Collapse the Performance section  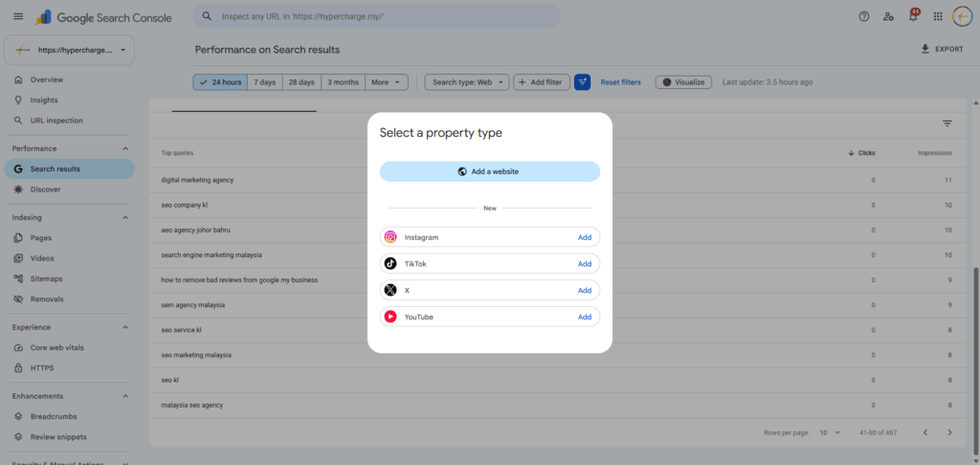point(125,148)
